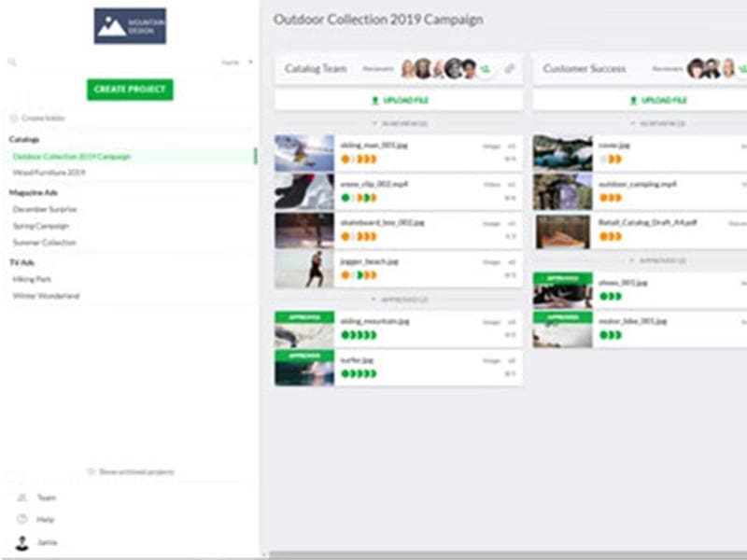Add reviewer to Catalog Team group

[x=485, y=69]
